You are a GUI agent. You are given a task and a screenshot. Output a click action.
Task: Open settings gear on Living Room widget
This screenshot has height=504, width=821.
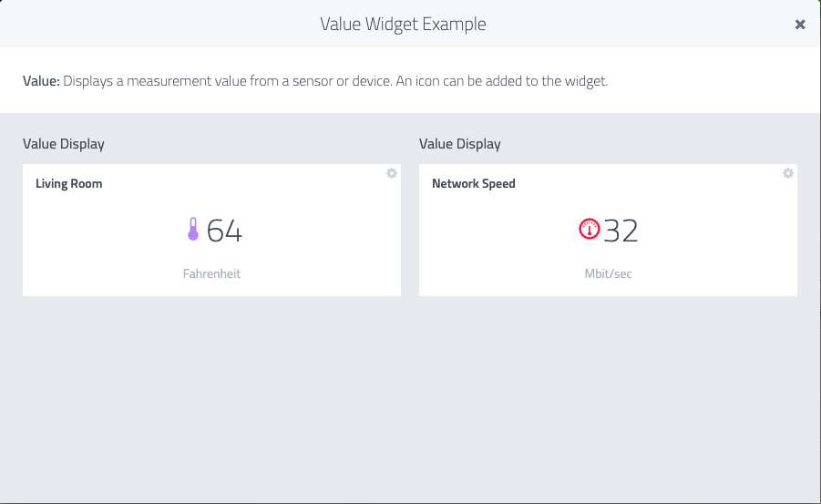pyautogui.click(x=392, y=173)
